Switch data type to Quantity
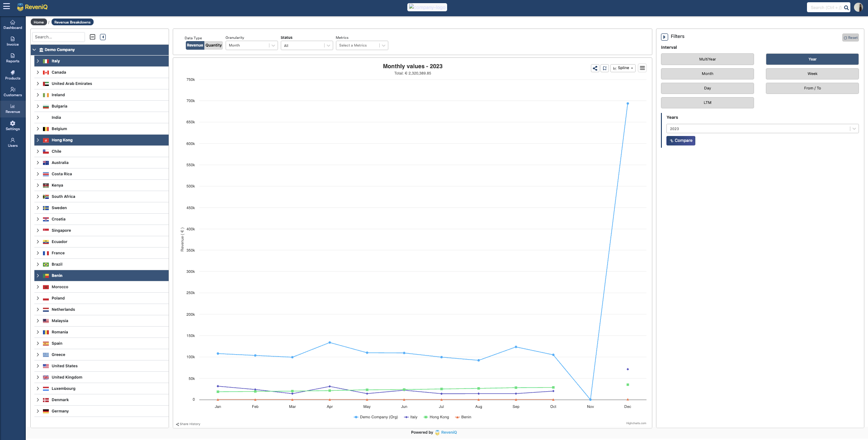The height and width of the screenshot is (440, 868). tap(214, 45)
